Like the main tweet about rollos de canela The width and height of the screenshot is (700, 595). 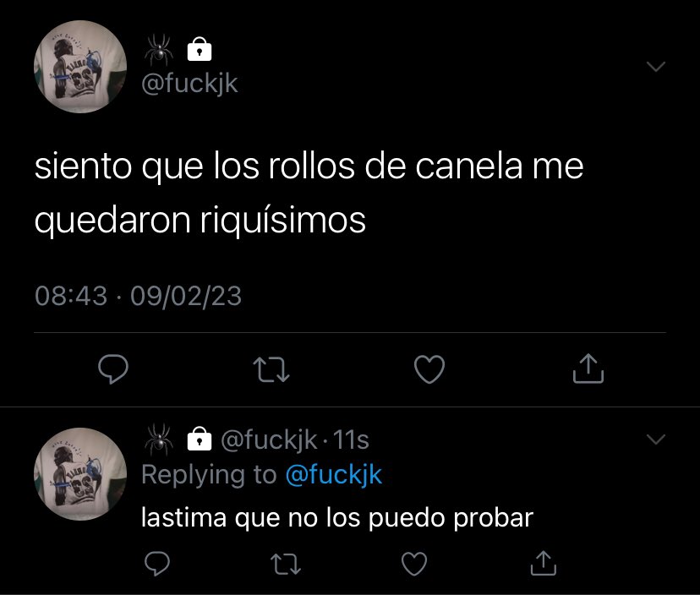click(x=429, y=369)
